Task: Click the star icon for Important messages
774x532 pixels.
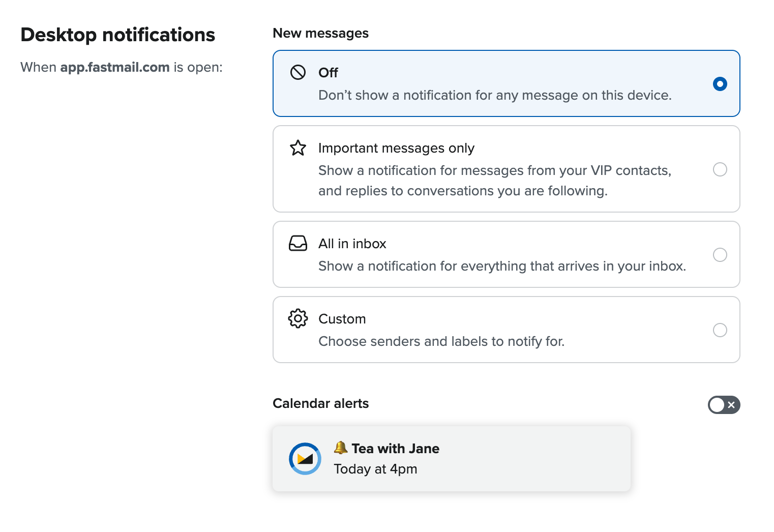Action: tap(298, 148)
